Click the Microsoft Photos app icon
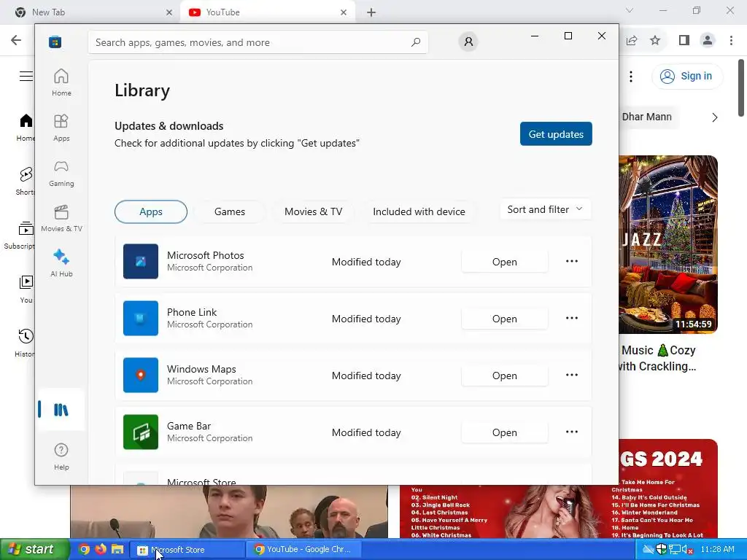The width and height of the screenshot is (747, 560). (x=141, y=262)
